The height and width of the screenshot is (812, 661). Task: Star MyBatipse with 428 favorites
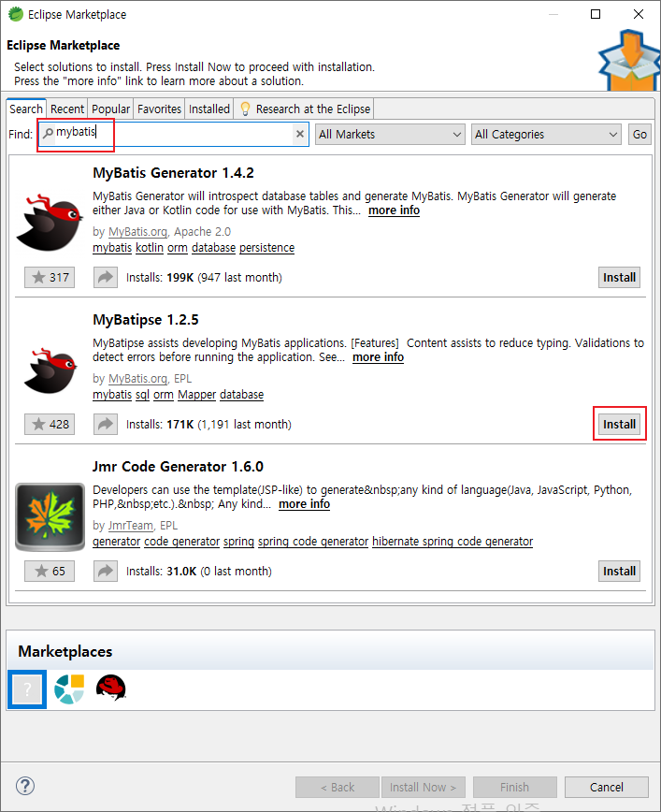click(50, 425)
